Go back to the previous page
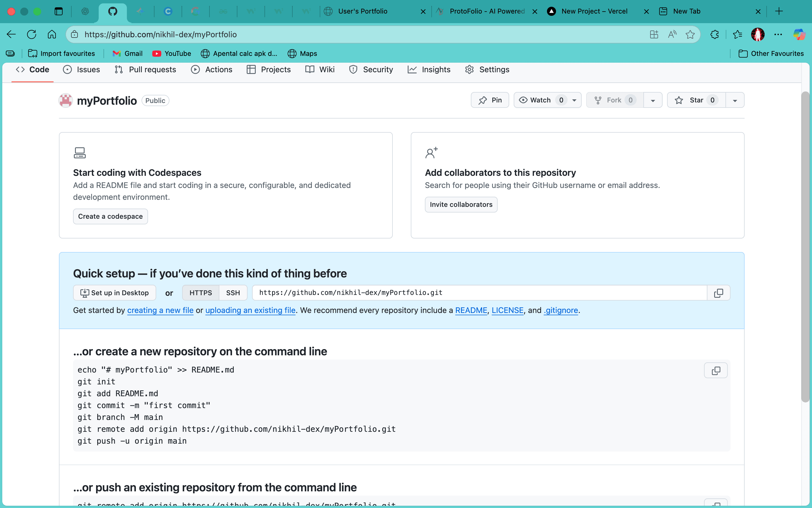The height and width of the screenshot is (508, 812). pos(11,34)
